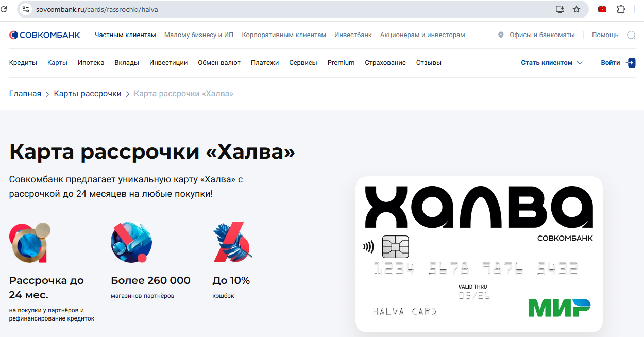Go to Карты рассрочки breadcrumb
The height and width of the screenshot is (337, 644).
click(88, 94)
